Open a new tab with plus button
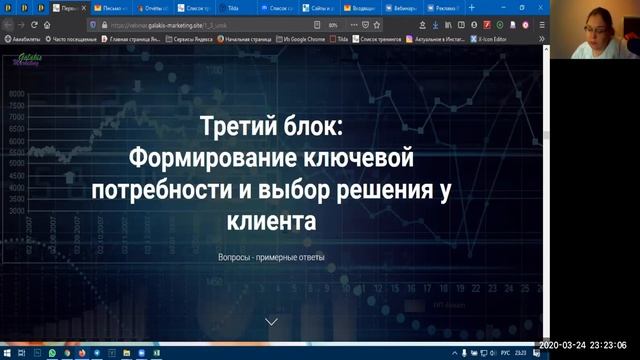The height and width of the screenshot is (360, 640). pyautogui.click(x=471, y=8)
